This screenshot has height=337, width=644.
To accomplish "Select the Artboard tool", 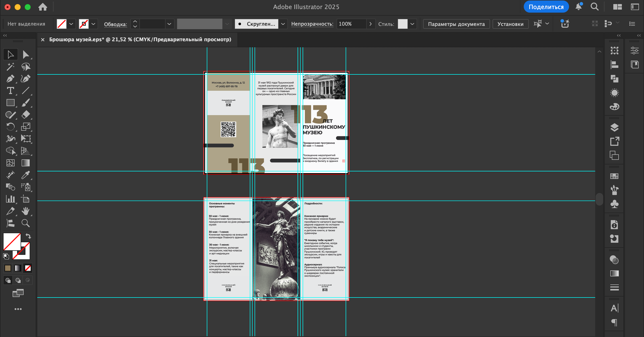I will [x=26, y=199].
